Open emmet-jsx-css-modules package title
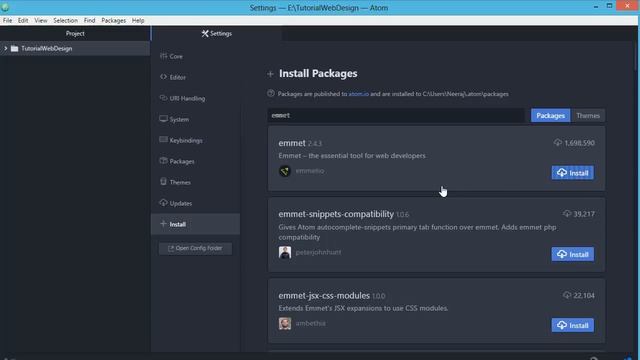The width and height of the screenshot is (640, 360). 324,296
